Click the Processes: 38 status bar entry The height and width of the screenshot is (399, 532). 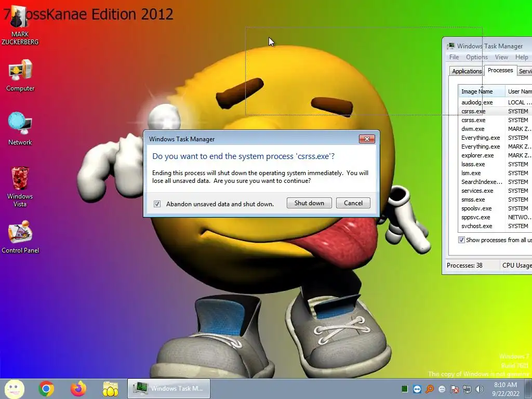coord(464,265)
